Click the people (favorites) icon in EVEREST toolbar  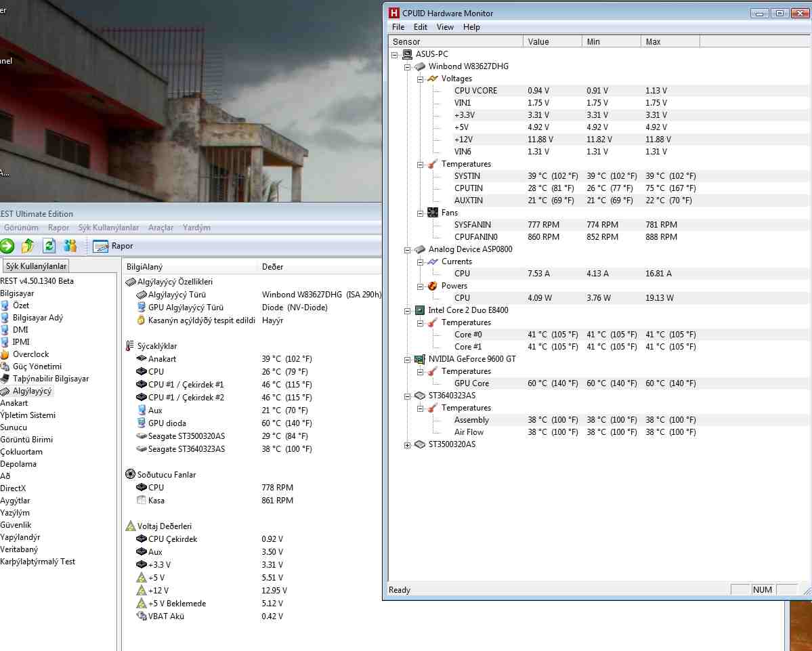click(70, 246)
